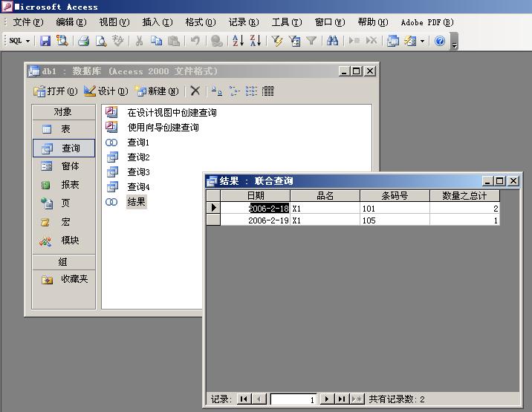Open print preview icon
The image size is (532, 412).
point(101,41)
